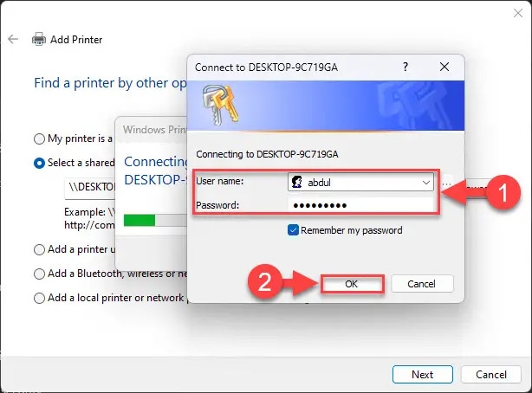Toggle the Remember my password checkbox
The height and width of the screenshot is (393, 532).
[293, 230]
